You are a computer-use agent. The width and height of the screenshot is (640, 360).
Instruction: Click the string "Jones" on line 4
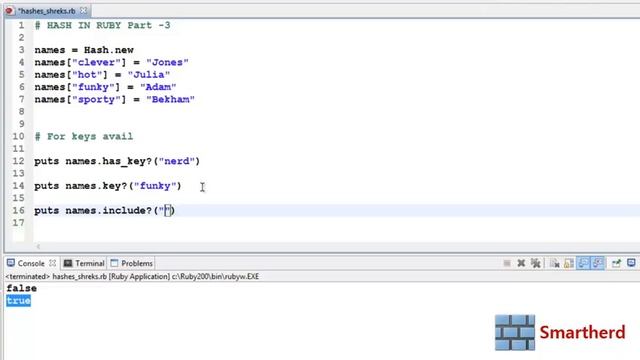pyautogui.click(x=167, y=62)
